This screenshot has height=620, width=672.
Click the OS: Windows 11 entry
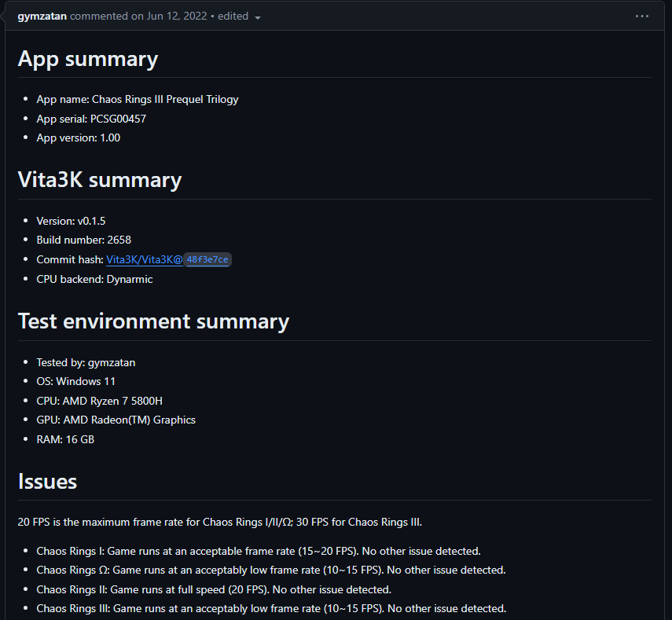[x=75, y=381]
